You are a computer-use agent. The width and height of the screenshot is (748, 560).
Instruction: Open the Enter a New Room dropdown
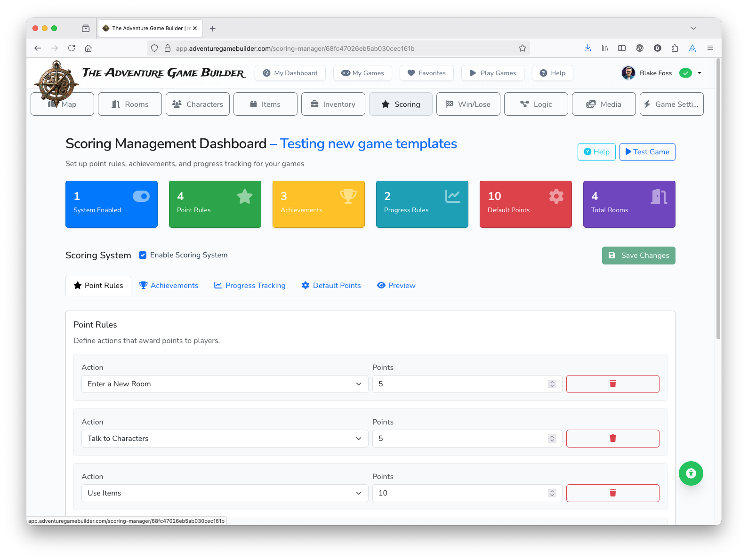point(225,384)
